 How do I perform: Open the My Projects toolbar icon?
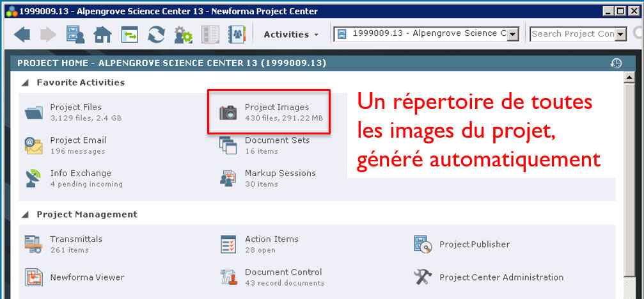[75, 35]
